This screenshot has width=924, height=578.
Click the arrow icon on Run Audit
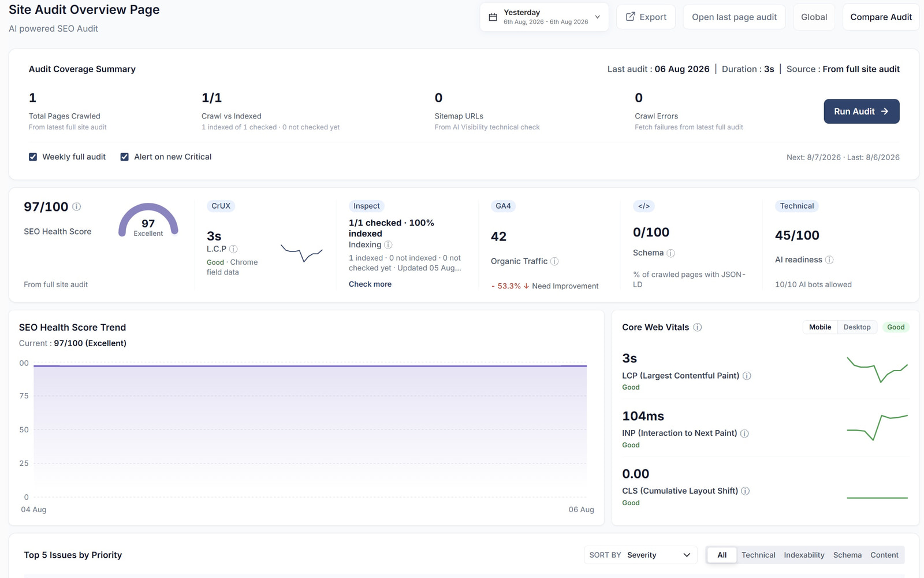coord(885,112)
